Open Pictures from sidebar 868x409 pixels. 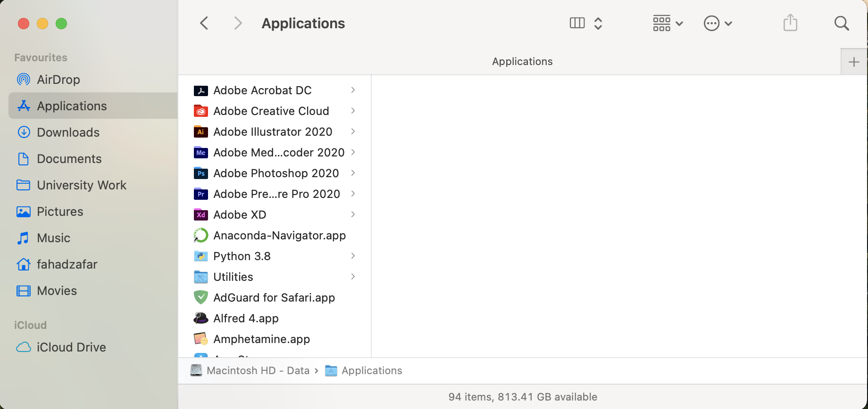[x=93, y=212]
